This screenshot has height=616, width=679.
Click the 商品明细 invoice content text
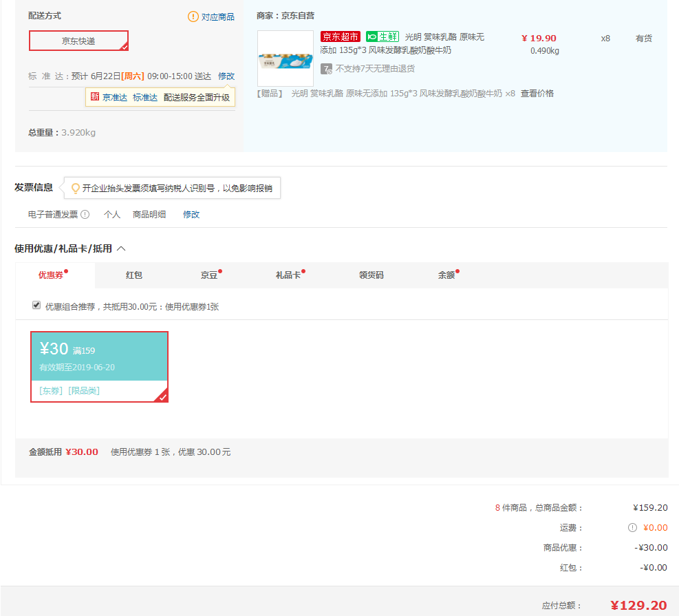pos(149,215)
